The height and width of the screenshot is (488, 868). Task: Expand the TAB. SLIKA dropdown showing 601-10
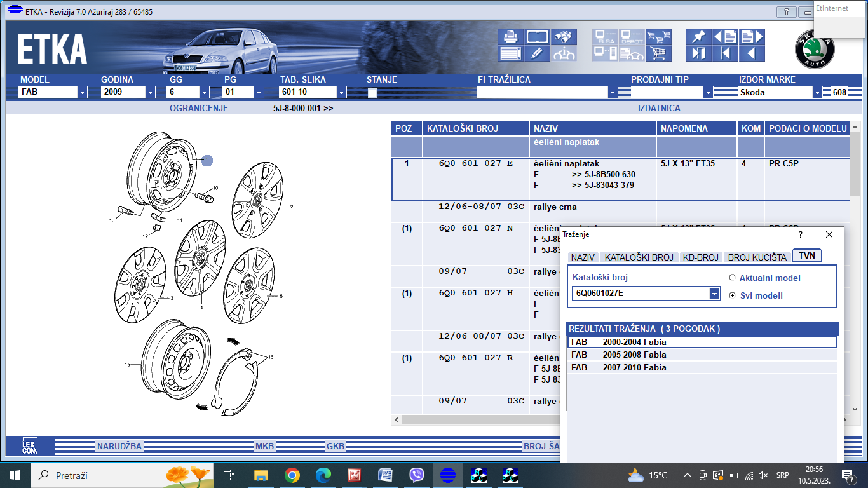click(x=341, y=92)
